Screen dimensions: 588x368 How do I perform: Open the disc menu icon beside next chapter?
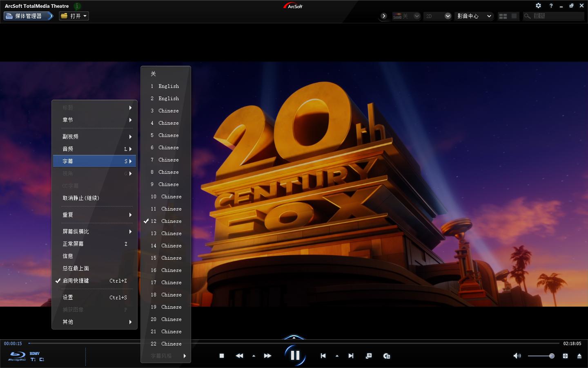point(369,356)
